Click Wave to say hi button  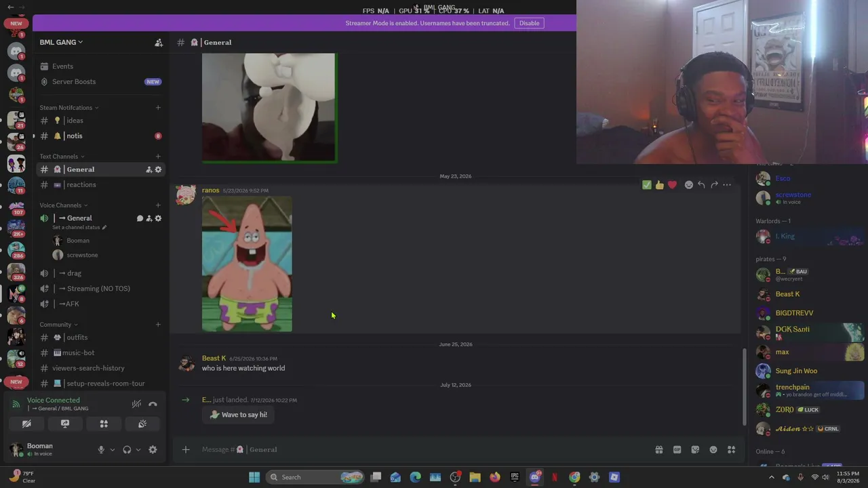(x=238, y=415)
